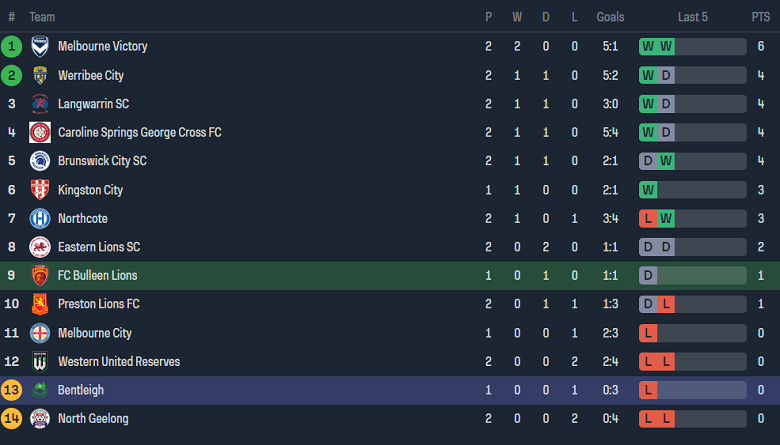Open the Melbourne City team link

click(95, 333)
